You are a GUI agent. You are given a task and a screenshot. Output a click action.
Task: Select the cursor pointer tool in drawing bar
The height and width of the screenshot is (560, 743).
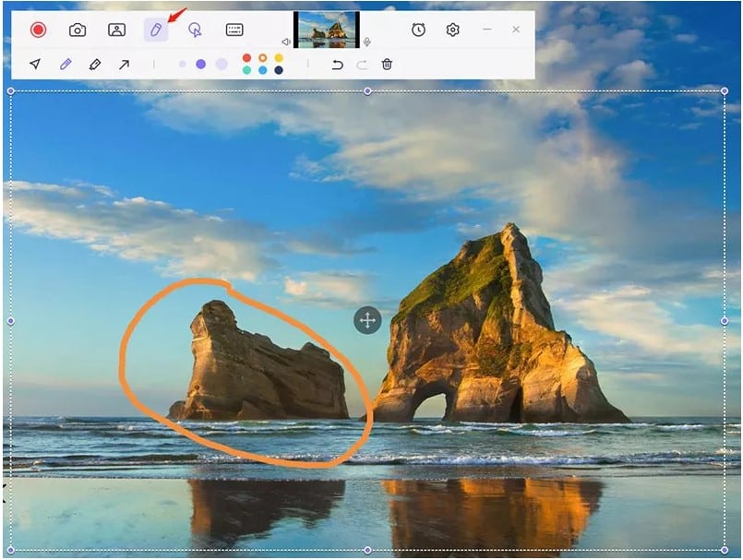[35, 65]
